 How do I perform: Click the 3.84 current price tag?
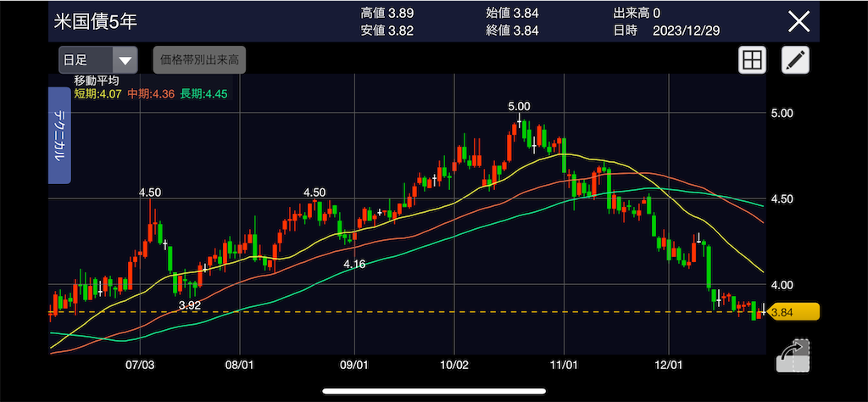[x=793, y=312]
